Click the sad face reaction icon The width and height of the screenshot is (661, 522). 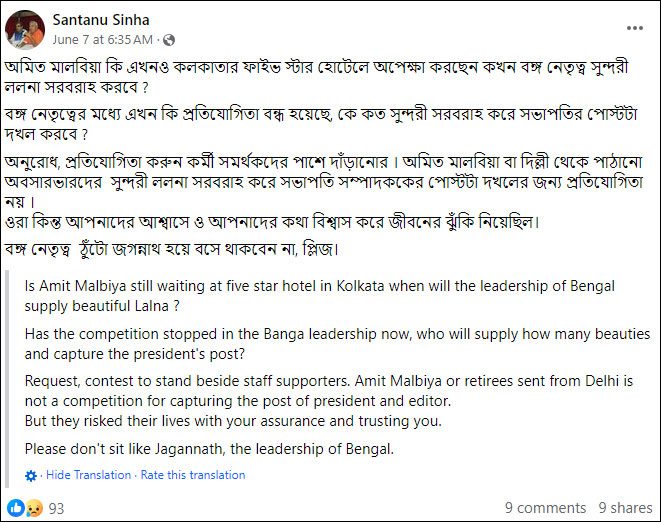coord(32,508)
